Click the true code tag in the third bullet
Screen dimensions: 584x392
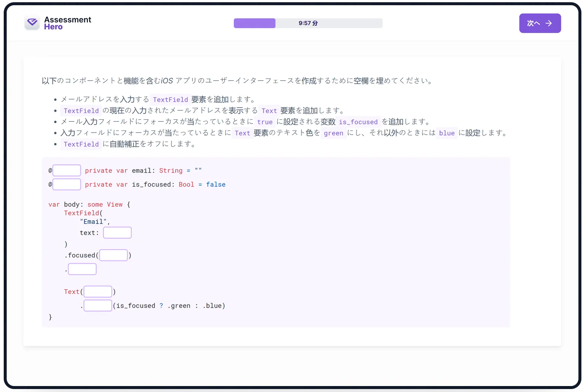(x=265, y=122)
